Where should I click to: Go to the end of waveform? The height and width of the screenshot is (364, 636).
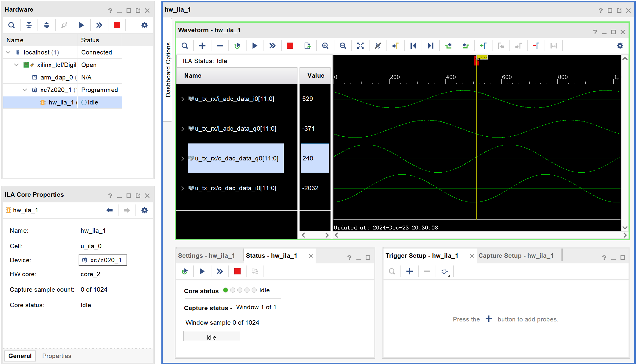(431, 46)
